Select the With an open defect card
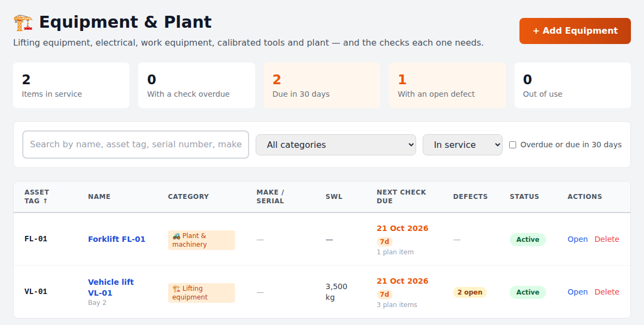 click(x=447, y=85)
